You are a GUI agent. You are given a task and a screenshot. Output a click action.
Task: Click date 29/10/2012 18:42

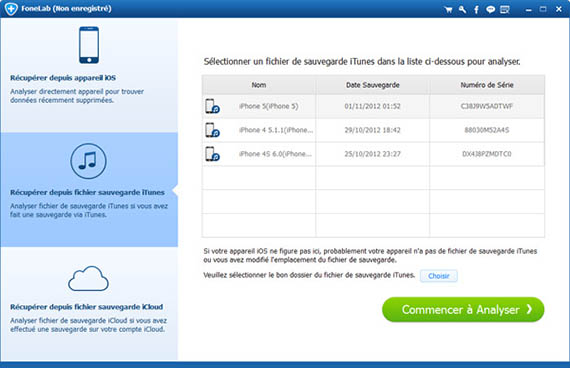[x=373, y=130]
